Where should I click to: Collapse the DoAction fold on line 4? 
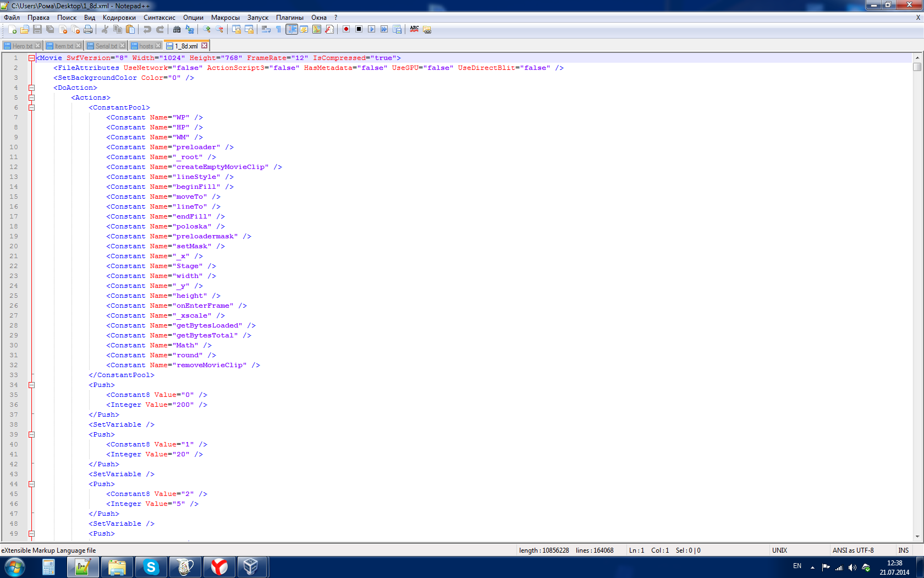pyautogui.click(x=31, y=88)
